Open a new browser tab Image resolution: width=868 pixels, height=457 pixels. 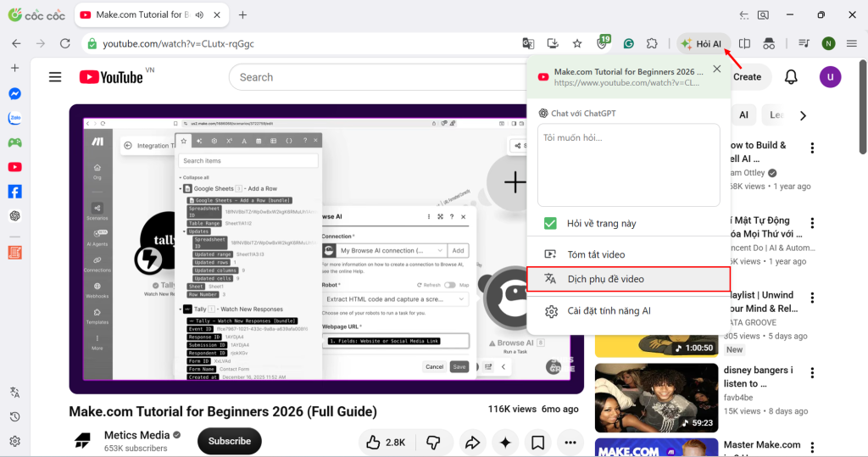tap(242, 15)
